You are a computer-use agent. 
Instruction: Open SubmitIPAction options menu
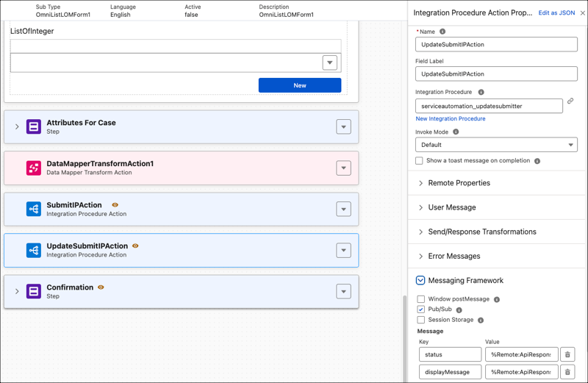343,209
